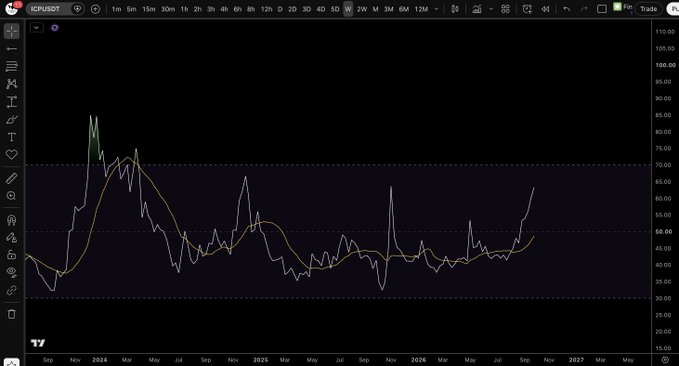The image size is (679, 366).
Task: Select the forecasting and measurement tool
Action: (x=12, y=102)
